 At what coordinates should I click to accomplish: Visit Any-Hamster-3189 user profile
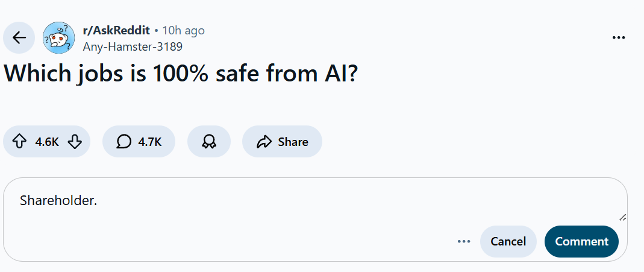(x=132, y=46)
